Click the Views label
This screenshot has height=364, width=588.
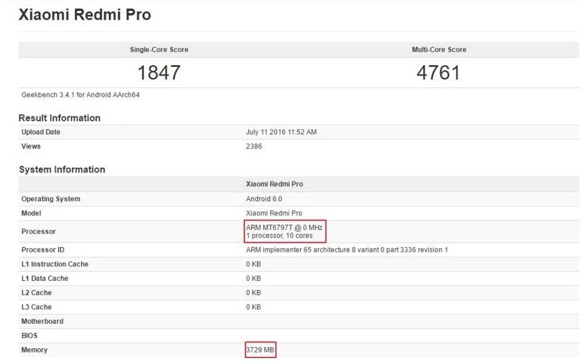click(30, 146)
